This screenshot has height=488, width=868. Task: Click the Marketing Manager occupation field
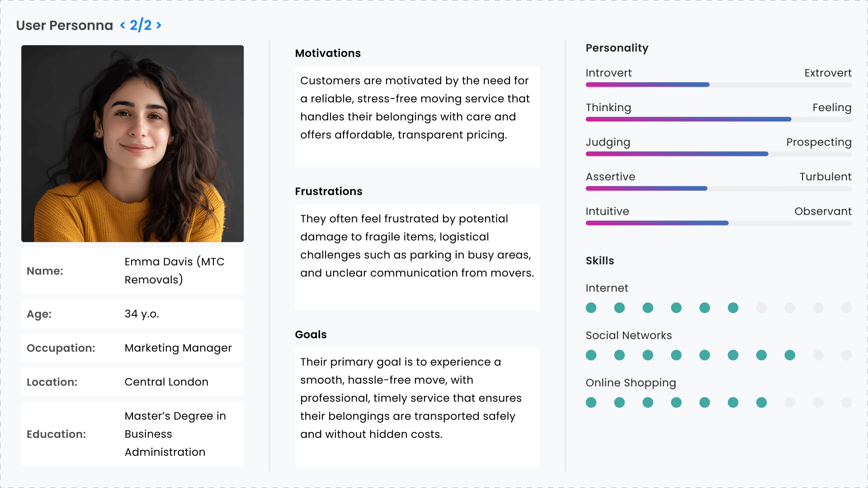178,348
